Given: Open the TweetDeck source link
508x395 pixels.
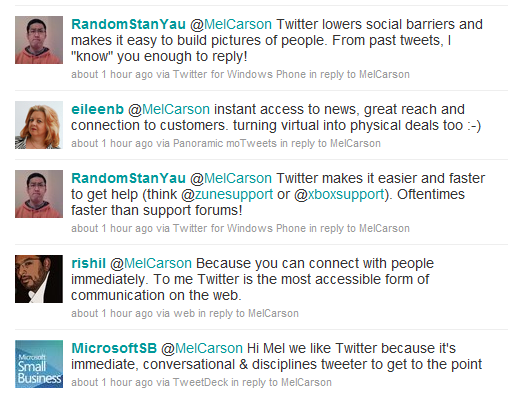Looking at the screenshot, I should [x=200, y=382].
